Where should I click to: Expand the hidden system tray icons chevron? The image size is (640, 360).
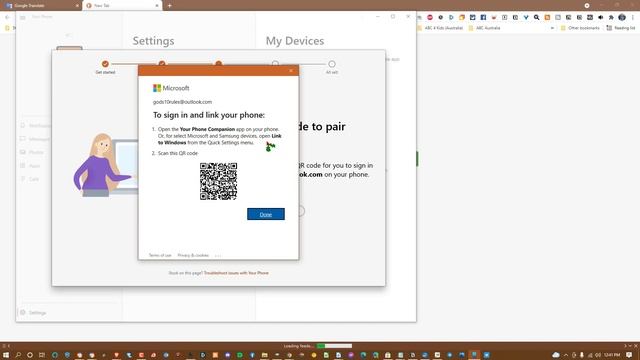(566, 355)
